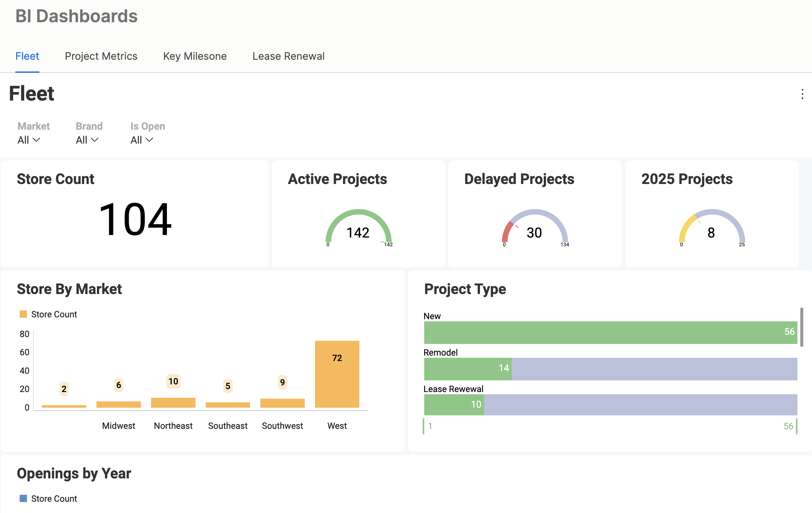Go to the Lease Renewal tab

pyautogui.click(x=288, y=56)
